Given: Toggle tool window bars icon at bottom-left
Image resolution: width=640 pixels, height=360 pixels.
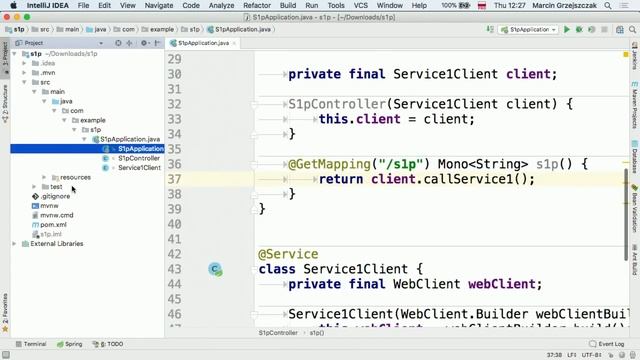Looking at the screenshot, I should click(5, 355).
